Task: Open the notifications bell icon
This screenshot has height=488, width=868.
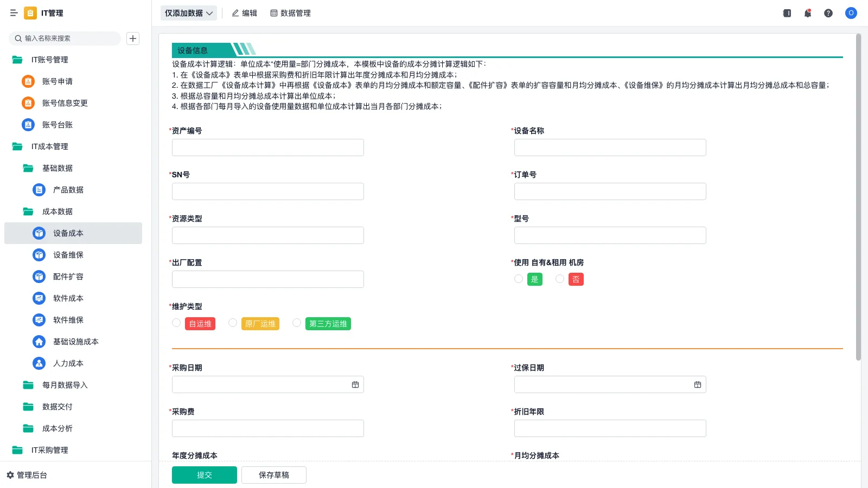Action: tap(808, 13)
